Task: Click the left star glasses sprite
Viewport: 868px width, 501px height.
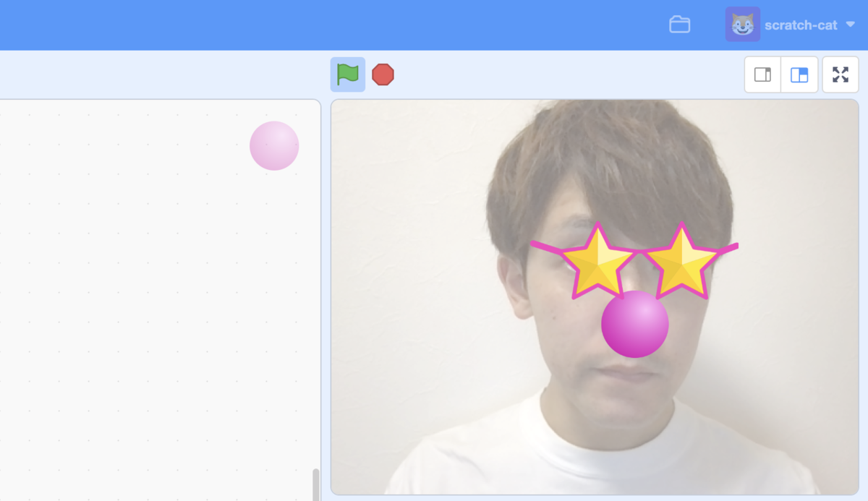Action: tap(597, 262)
